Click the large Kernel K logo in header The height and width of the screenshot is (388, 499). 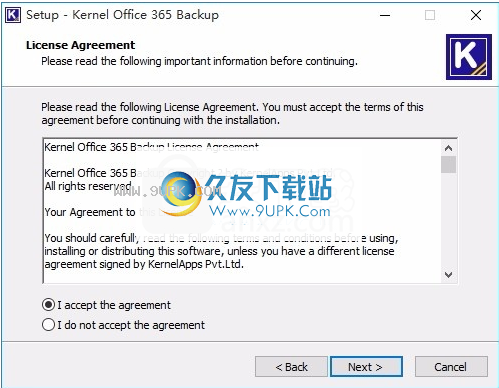tap(469, 57)
